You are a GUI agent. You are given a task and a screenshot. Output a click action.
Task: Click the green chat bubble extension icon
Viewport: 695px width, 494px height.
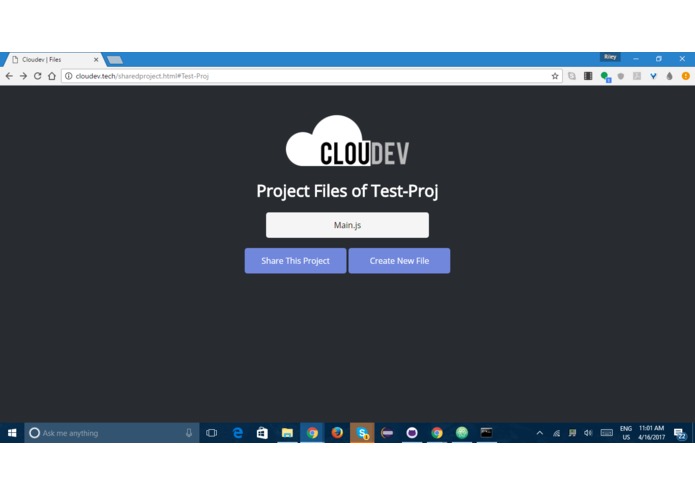pyautogui.click(x=605, y=77)
